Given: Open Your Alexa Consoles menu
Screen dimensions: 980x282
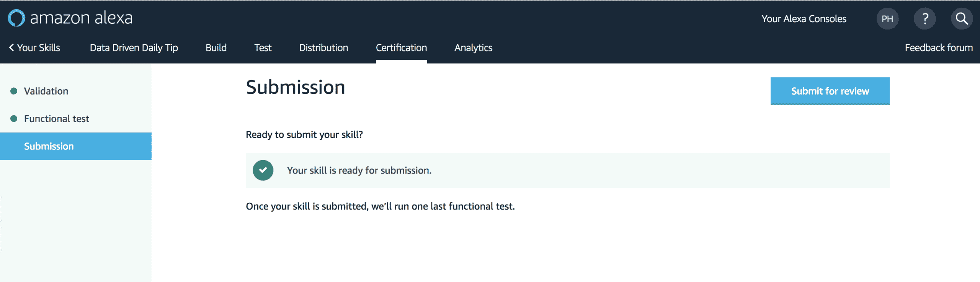Looking at the screenshot, I should pyautogui.click(x=804, y=19).
